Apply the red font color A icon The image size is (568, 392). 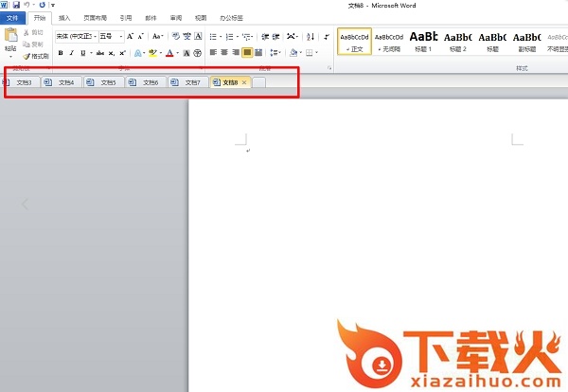click(x=169, y=53)
